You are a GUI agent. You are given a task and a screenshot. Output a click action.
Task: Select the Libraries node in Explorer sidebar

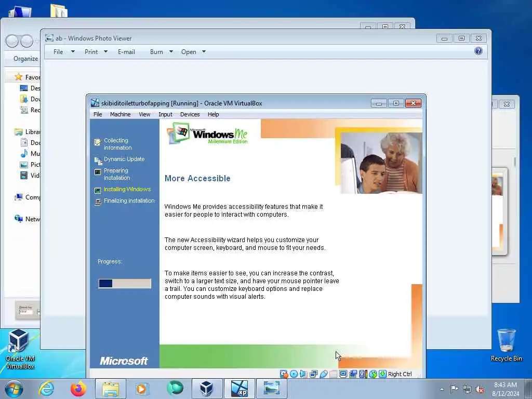click(x=27, y=131)
